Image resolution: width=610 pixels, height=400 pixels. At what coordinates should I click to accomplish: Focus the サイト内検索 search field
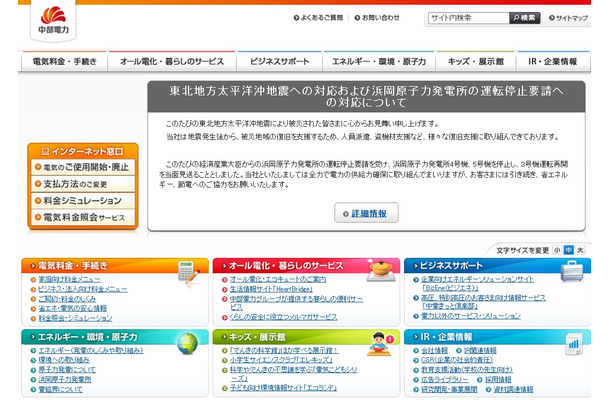[469, 18]
